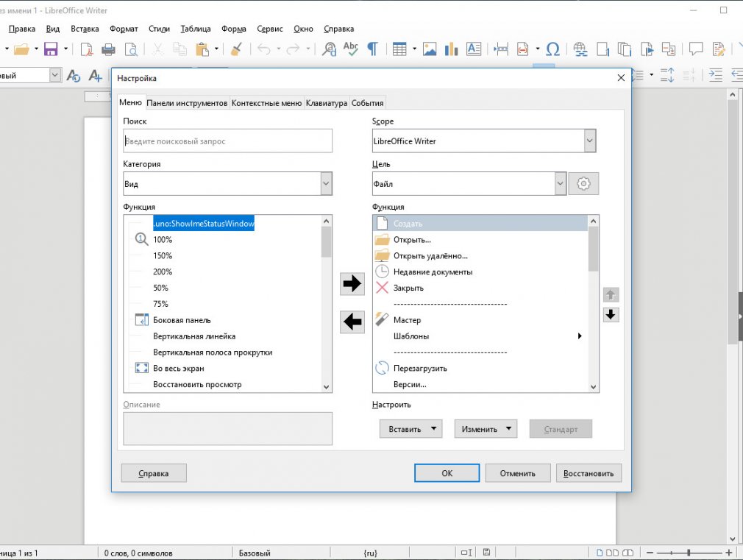Viewport: 743px width, 560px height.
Task: Move menu item down with down arrow
Action: pyautogui.click(x=611, y=314)
